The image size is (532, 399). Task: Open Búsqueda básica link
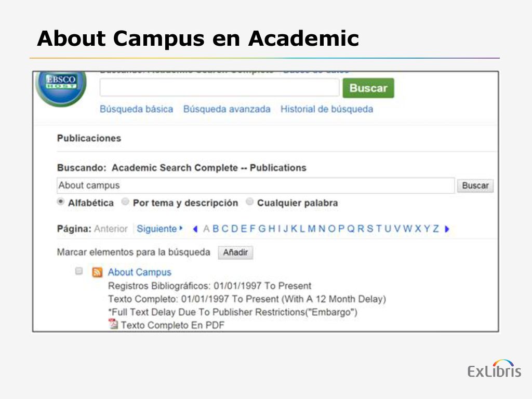pyautogui.click(x=137, y=109)
